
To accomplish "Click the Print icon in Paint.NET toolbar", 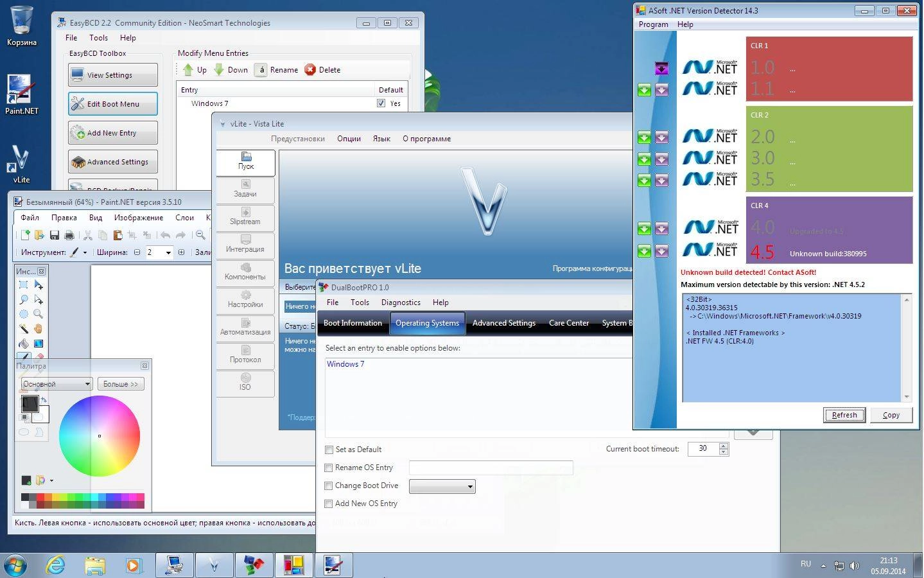I will [x=69, y=235].
